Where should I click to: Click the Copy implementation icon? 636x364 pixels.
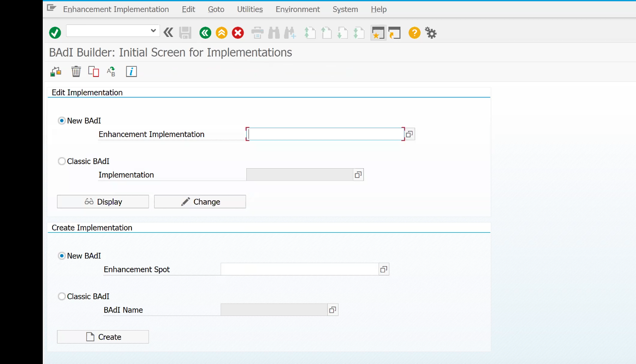tap(94, 71)
